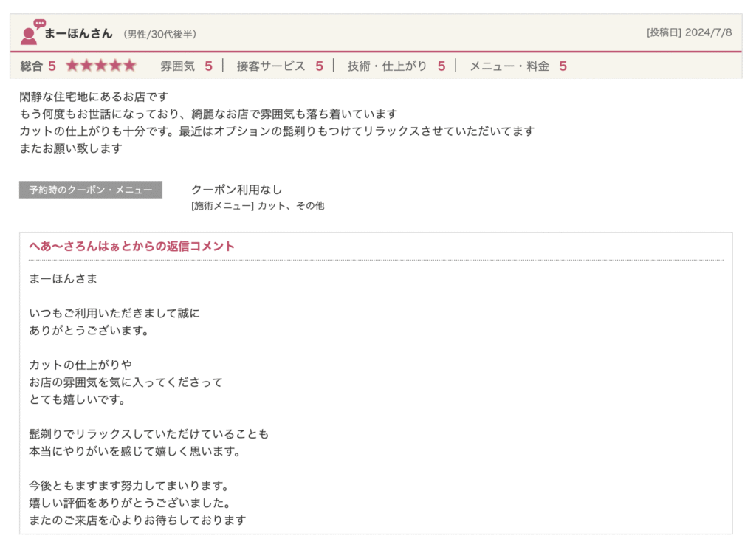The height and width of the screenshot is (550, 756).
Task: Click the まーほんさま greeting in reply
Action: click(x=63, y=279)
